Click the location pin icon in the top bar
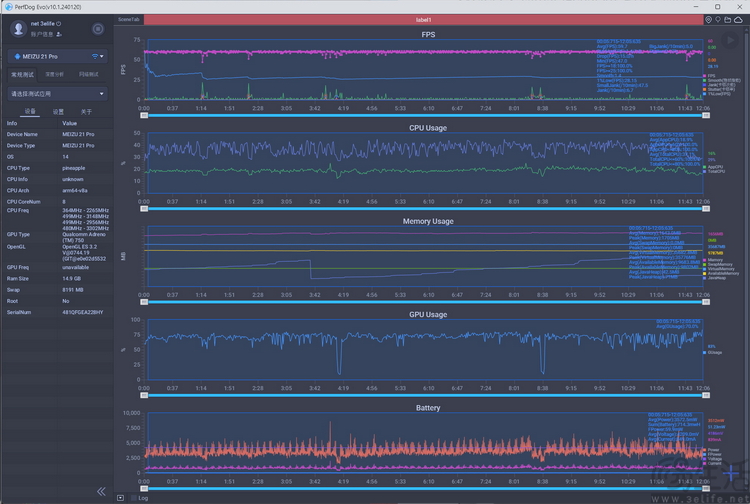 pyautogui.click(x=708, y=20)
